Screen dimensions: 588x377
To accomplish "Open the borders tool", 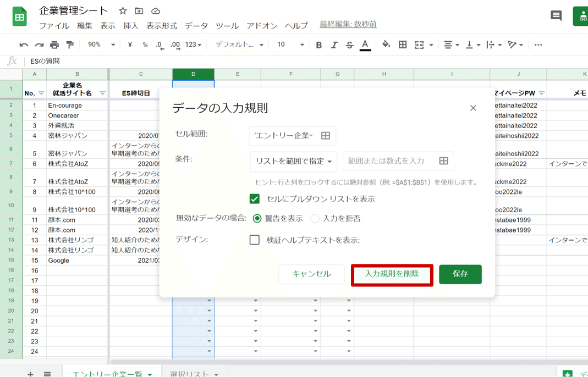I will (x=403, y=45).
